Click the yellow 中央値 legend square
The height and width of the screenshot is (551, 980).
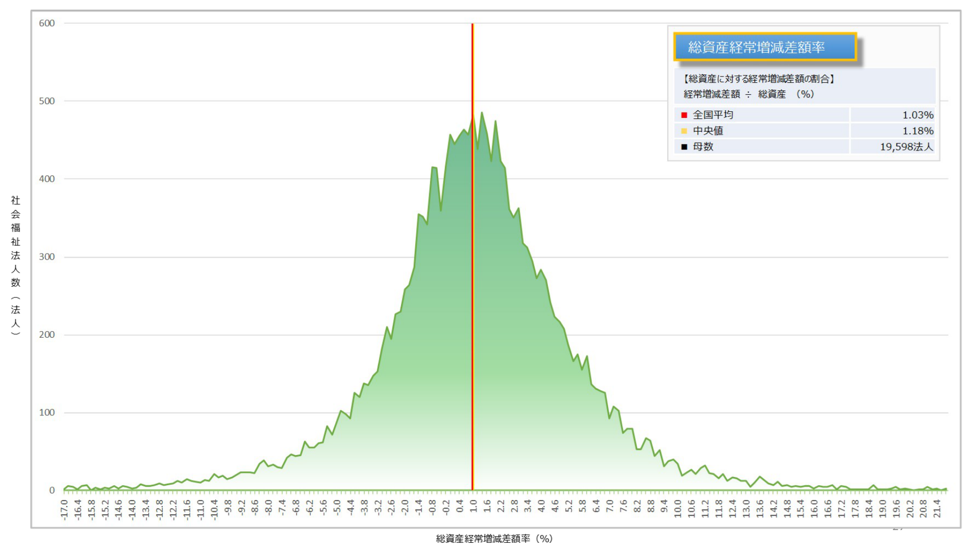pos(684,131)
